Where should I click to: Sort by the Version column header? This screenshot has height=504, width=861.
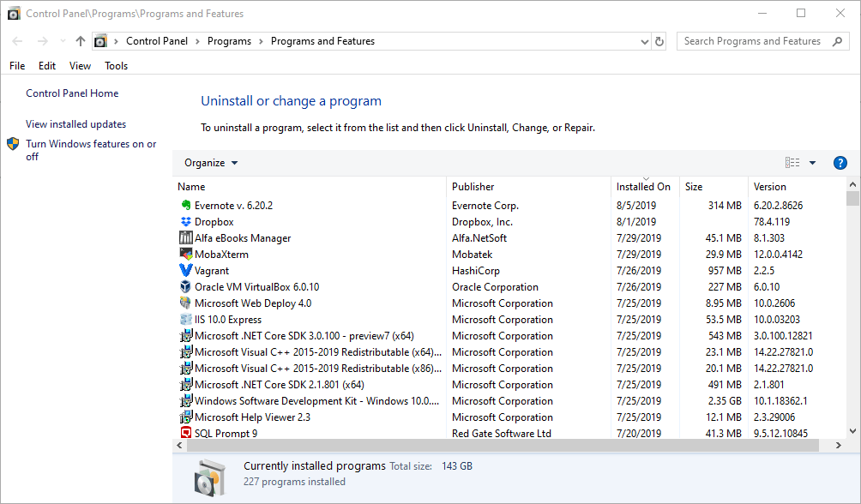pos(798,187)
